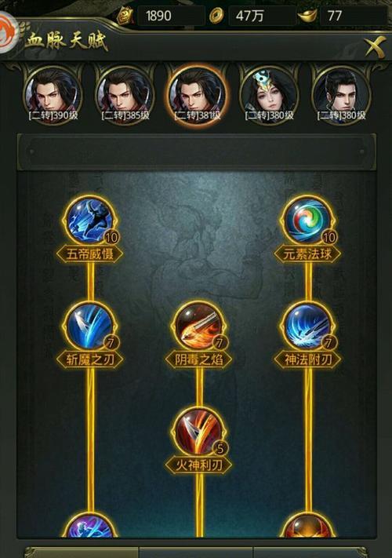Click the 五帝威慑 name label

pos(90,254)
